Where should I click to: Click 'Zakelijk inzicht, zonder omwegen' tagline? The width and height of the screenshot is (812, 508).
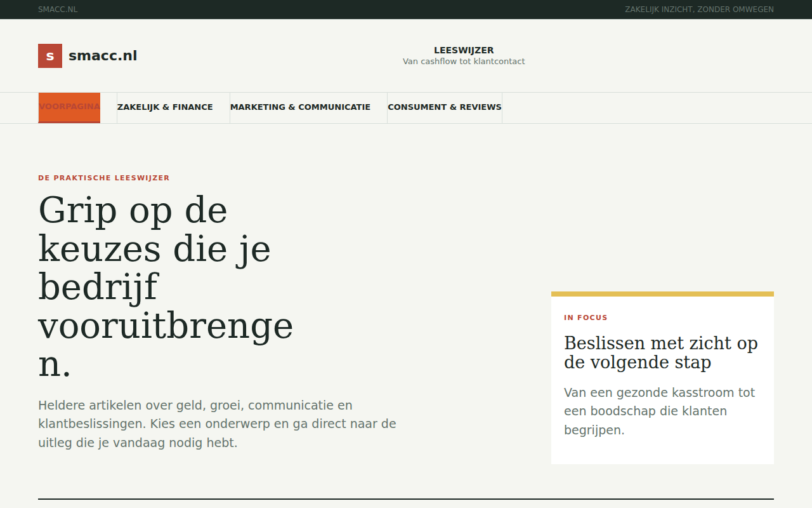coord(699,10)
